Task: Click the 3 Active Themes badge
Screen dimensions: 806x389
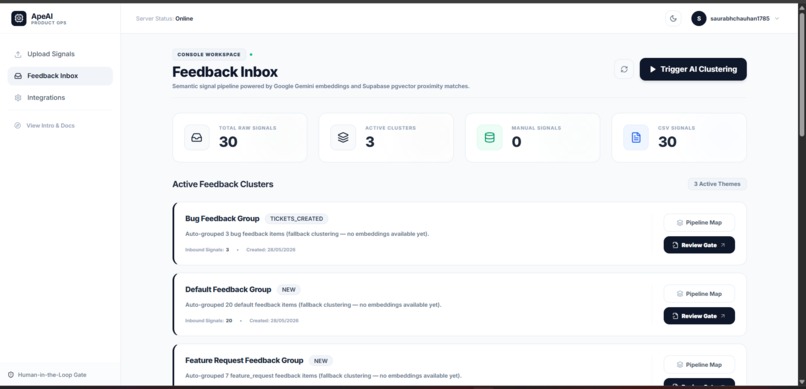Action: tap(717, 184)
